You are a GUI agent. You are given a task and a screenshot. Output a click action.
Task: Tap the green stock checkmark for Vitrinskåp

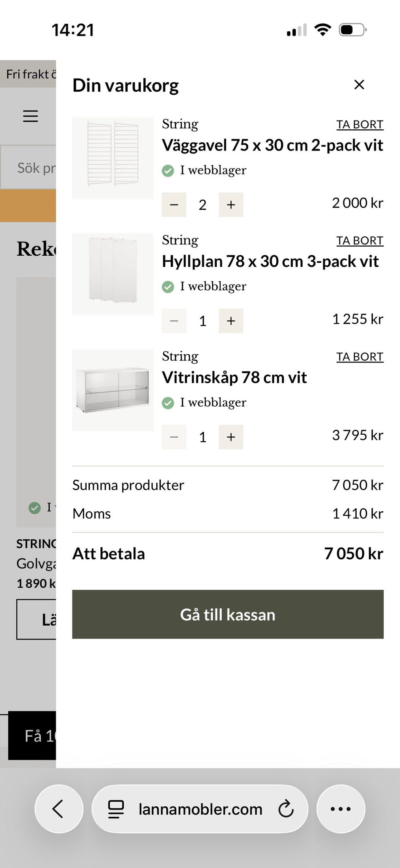tap(168, 403)
